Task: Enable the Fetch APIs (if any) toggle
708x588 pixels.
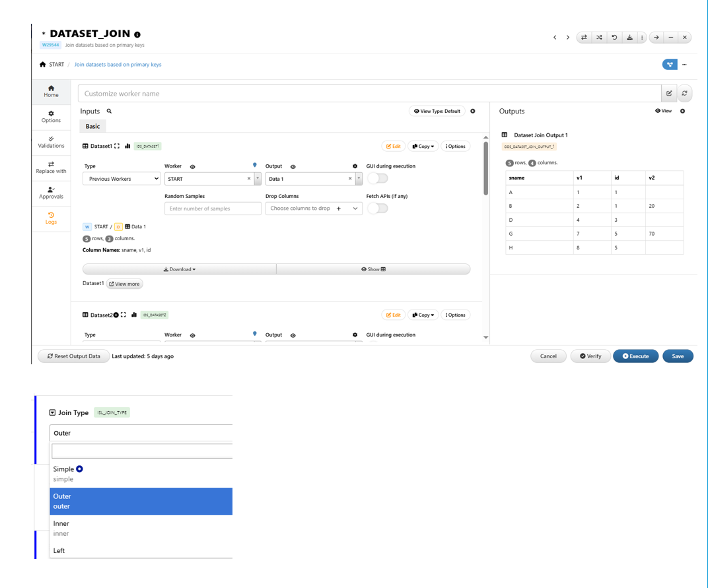Action: 378,209
